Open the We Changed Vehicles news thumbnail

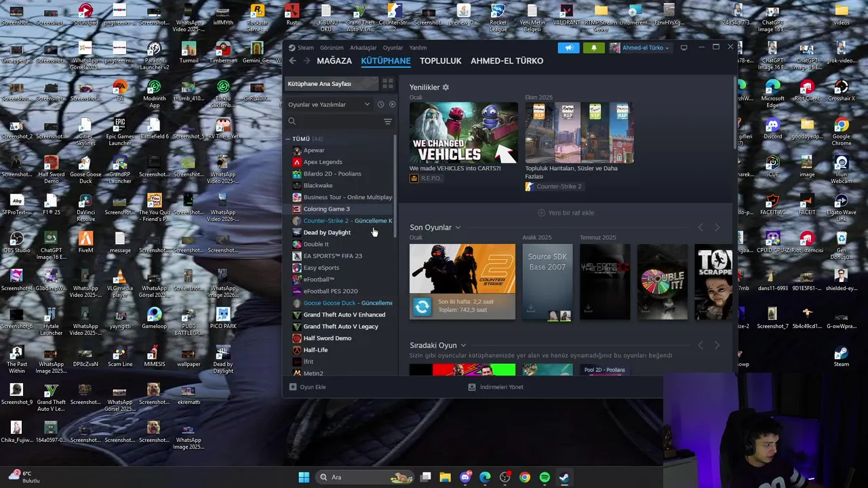pos(464,132)
